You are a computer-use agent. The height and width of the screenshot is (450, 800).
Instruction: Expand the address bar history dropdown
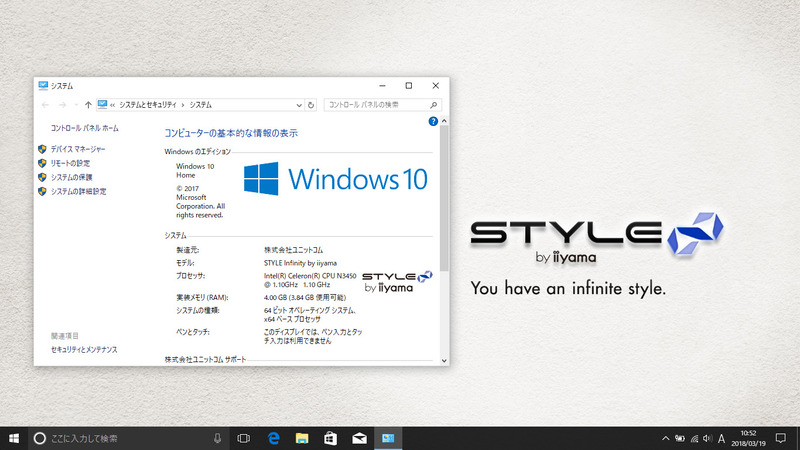tap(299, 105)
